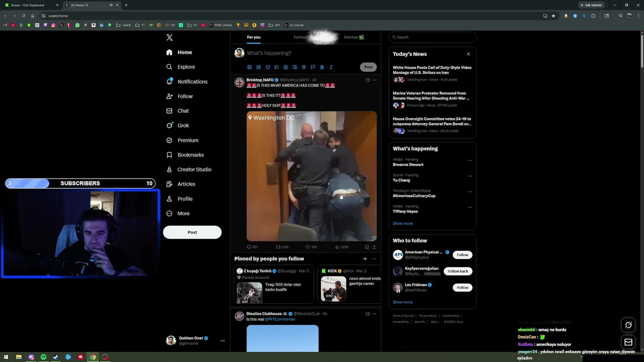644x362 pixels.
Task: Open more options on Bricktop_NAFO post
Action: pos(374,80)
